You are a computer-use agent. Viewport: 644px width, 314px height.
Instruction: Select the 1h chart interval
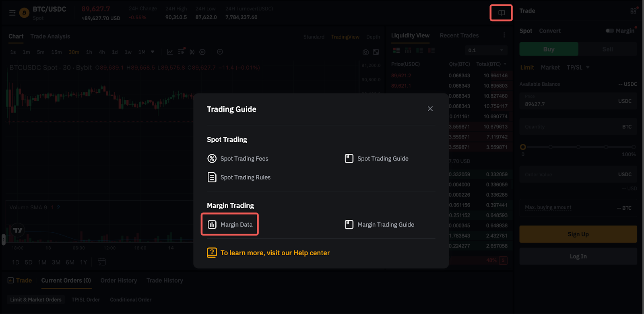pyautogui.click(x=89, y=52)
